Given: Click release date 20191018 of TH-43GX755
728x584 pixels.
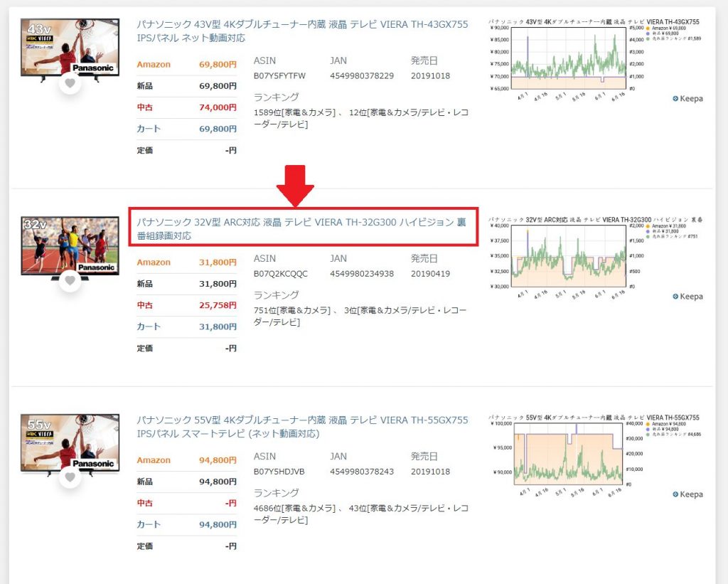Looking at the screenshot, I should [430, 75].
